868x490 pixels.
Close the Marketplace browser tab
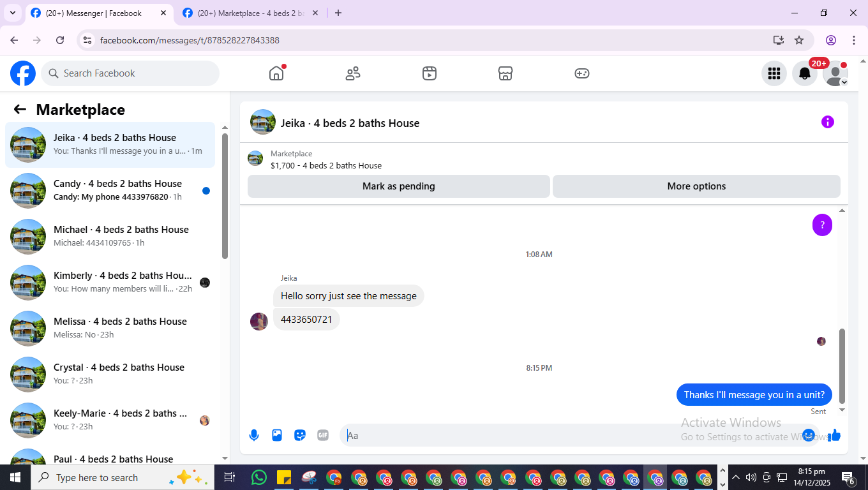pyautogui.click(x=316, y=13)
